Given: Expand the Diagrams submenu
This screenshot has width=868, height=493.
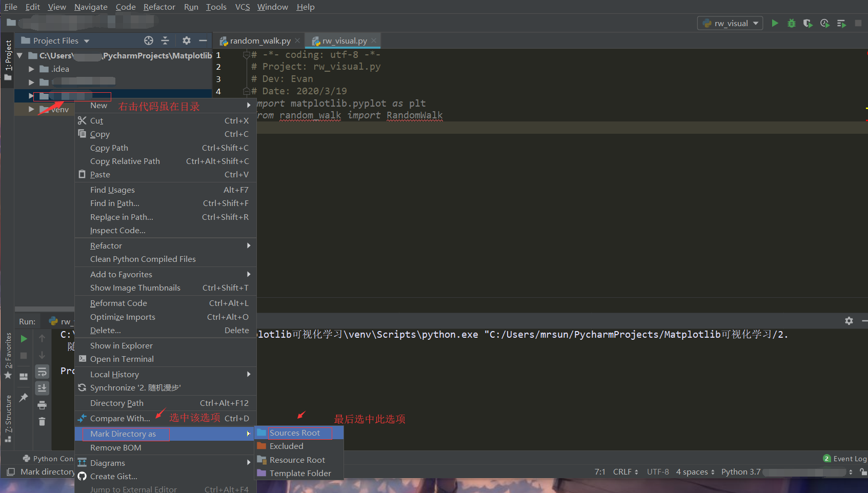Looking at the screenshot, I should click(x=166, y=463).
